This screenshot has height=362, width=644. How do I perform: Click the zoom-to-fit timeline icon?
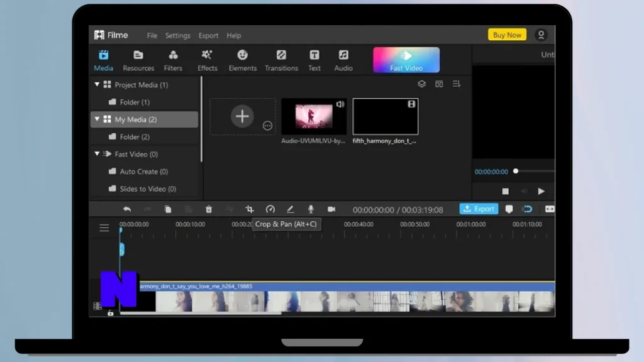click(550, 209)
